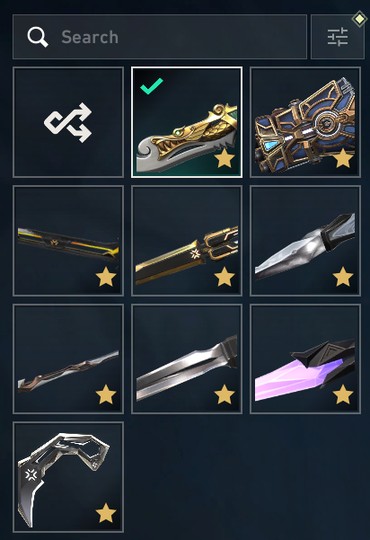Toggle favorite star on dragon knife
This screenshot has width=370, height=540.
[224, 159]
